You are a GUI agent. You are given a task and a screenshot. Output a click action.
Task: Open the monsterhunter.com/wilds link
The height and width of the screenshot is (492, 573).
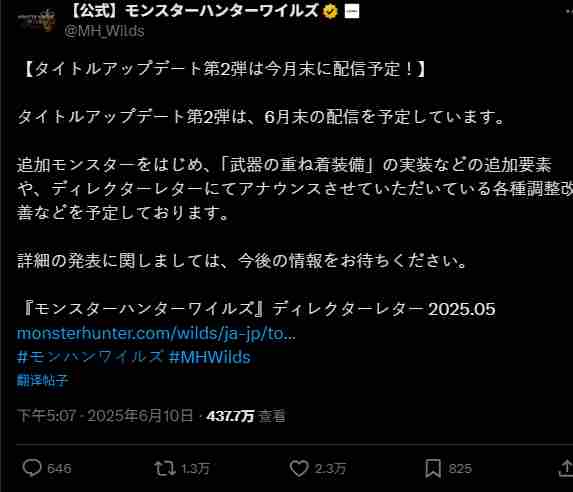coord(156,333)
